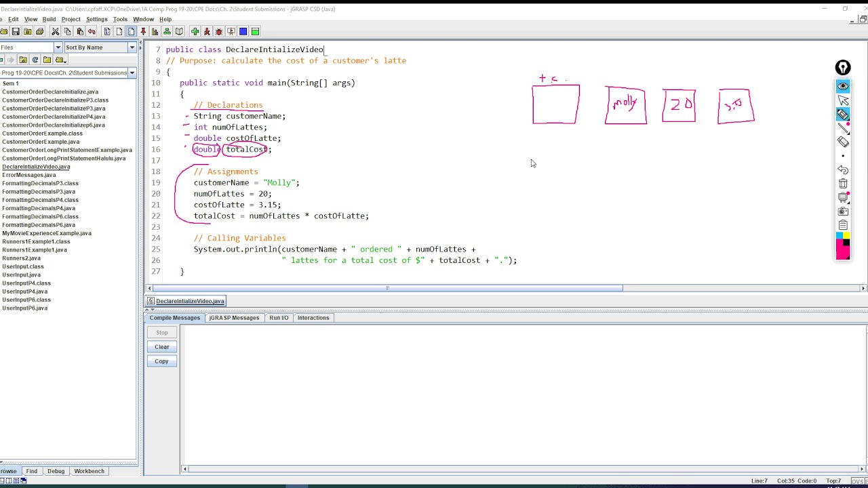Switch to the jGRASP Messages tab
Viewport: 868px width, 488px height.
pyautogui.click(x=234, y=318)
